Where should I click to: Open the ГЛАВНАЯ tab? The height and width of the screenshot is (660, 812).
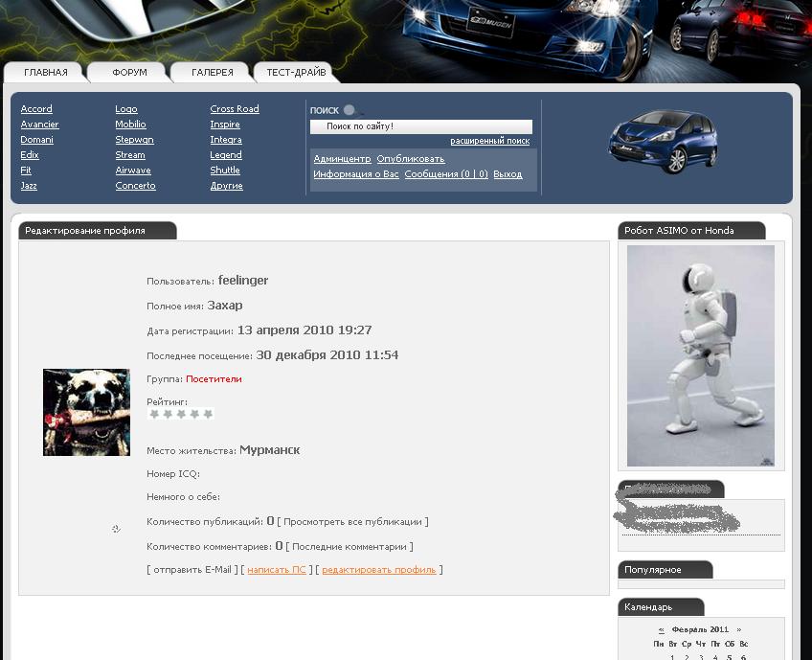pos(46,73)
